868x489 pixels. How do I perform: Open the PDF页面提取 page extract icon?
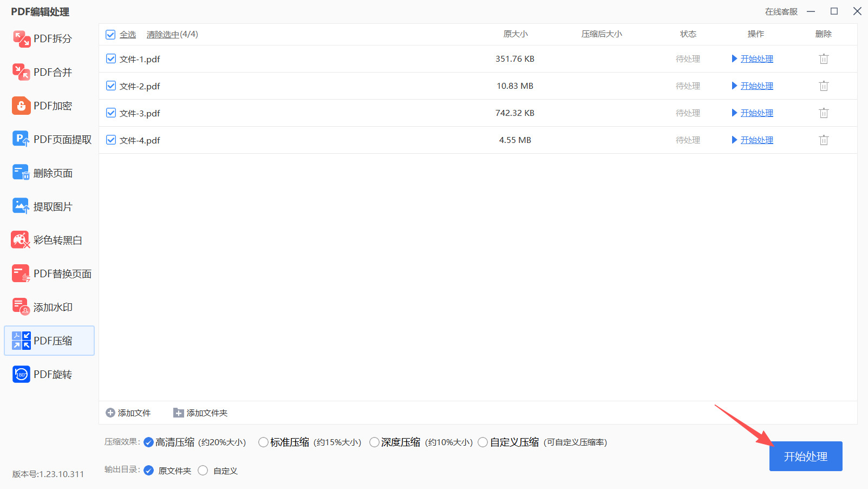click(x=21, y=140)
